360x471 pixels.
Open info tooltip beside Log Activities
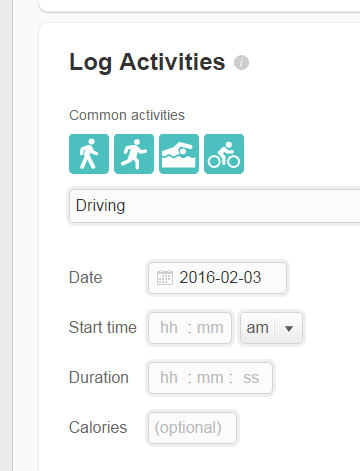point(241,63)
